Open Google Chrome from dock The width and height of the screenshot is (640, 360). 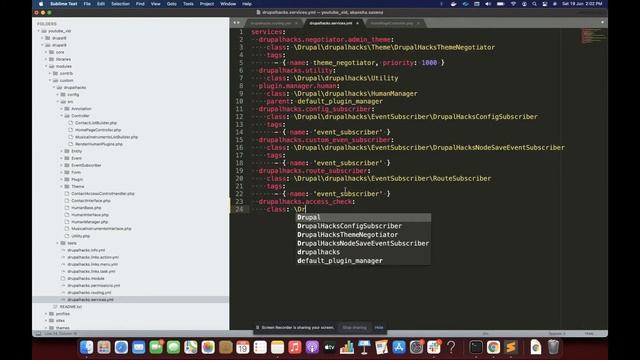493,347
